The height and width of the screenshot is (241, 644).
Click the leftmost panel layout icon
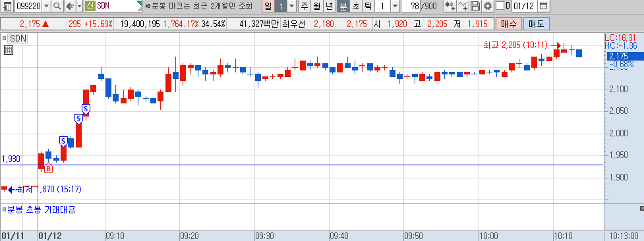click(x=7, y=6)
